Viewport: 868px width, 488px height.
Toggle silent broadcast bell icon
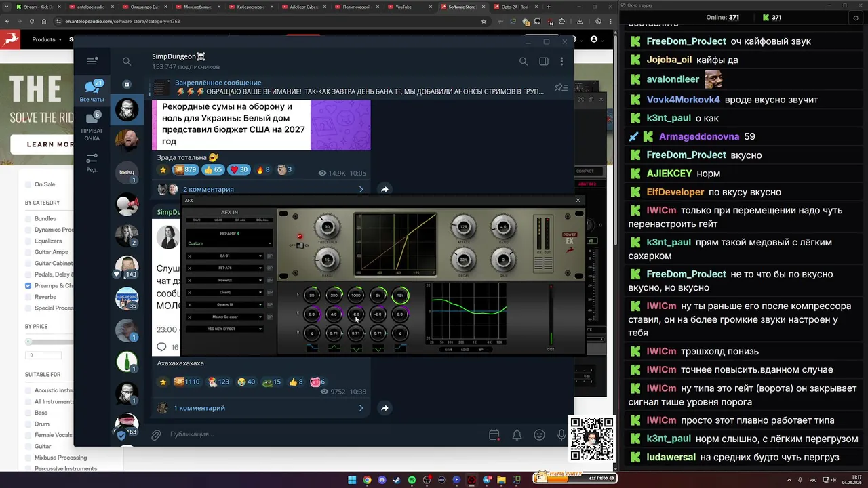coord(517,434)
